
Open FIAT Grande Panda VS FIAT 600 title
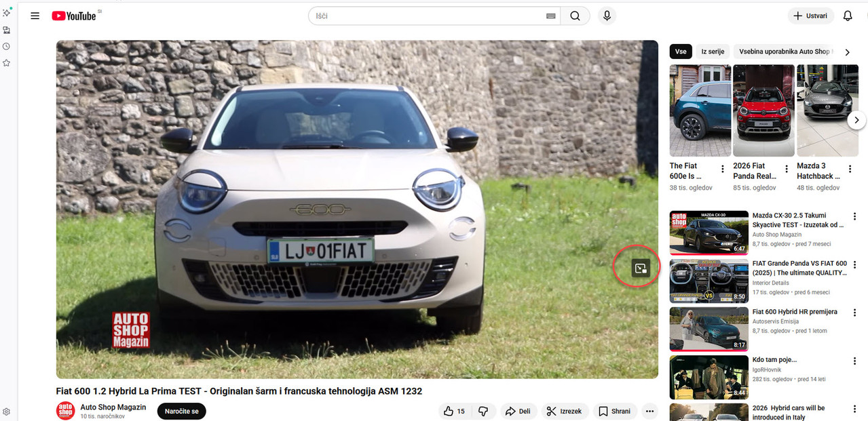tap(799, 268)
